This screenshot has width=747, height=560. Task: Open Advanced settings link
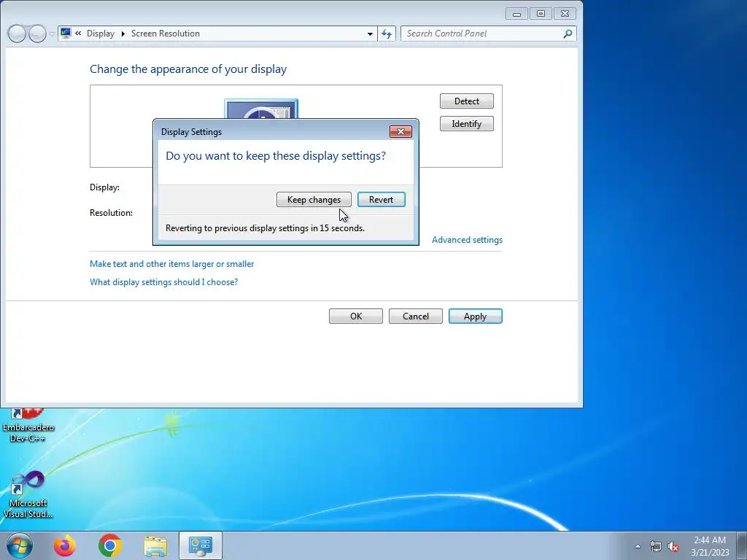pyautogui.click(x=467, y=240)
